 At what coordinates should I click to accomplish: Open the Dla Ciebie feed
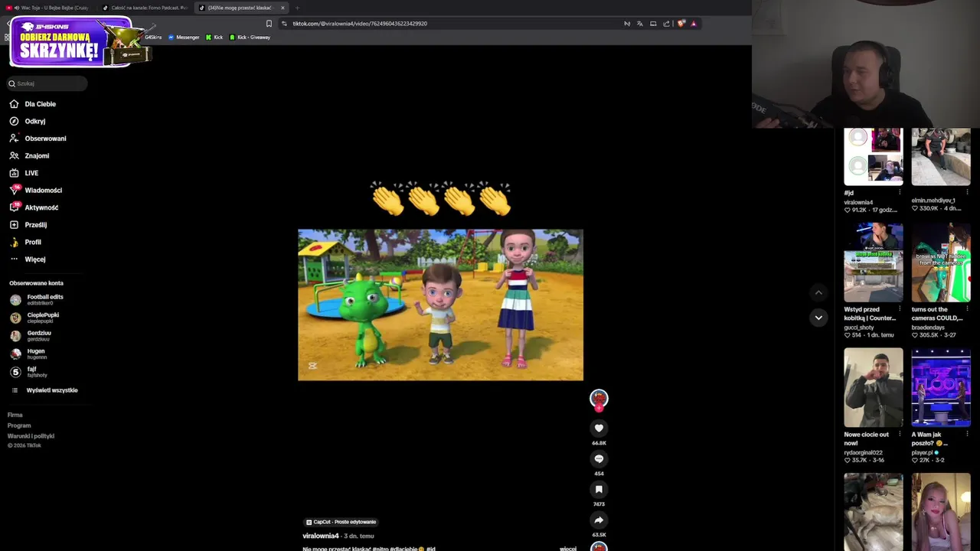point(33,104)
